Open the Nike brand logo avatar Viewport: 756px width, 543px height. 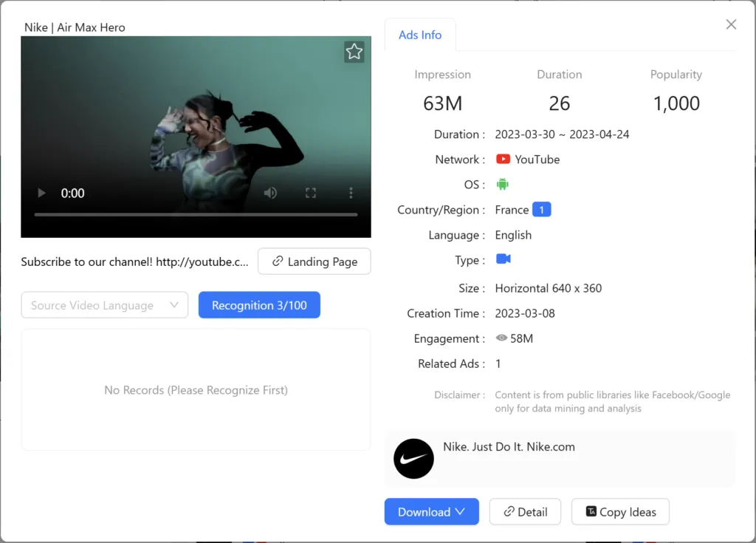click(x=413, y=459)
